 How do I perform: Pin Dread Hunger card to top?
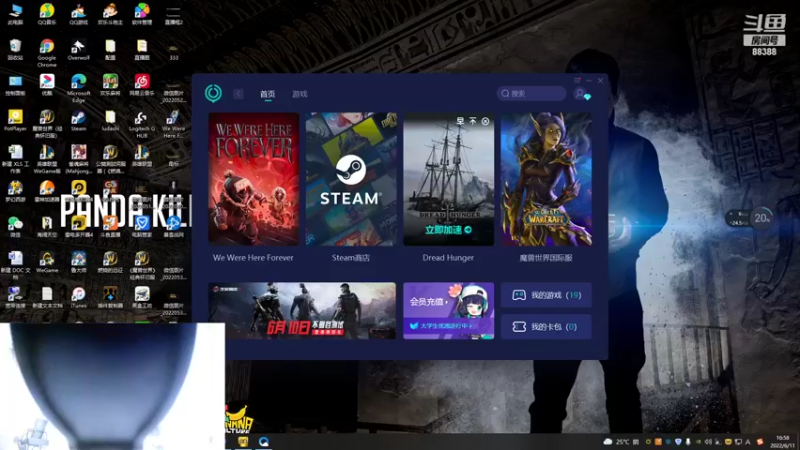[472, 121]
